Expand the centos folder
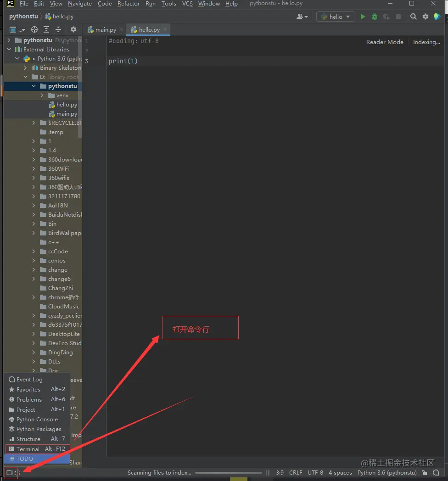The width and height of the screenshot is (448, 481). (x=34, y=261)
